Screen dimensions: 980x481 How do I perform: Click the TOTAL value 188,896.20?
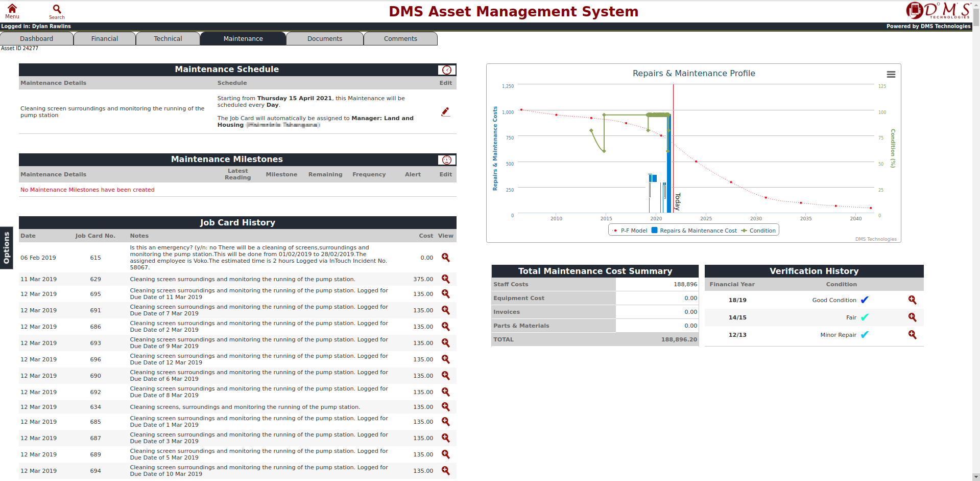679,339
